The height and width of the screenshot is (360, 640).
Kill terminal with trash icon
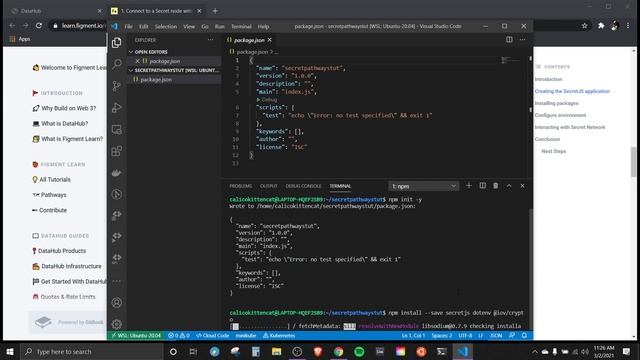496,186
